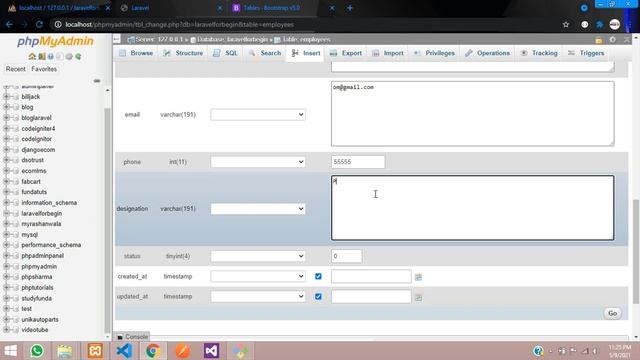Open the Recent tables list
Viewport: 640px width, 360px height.
click(x=16, y=69)
